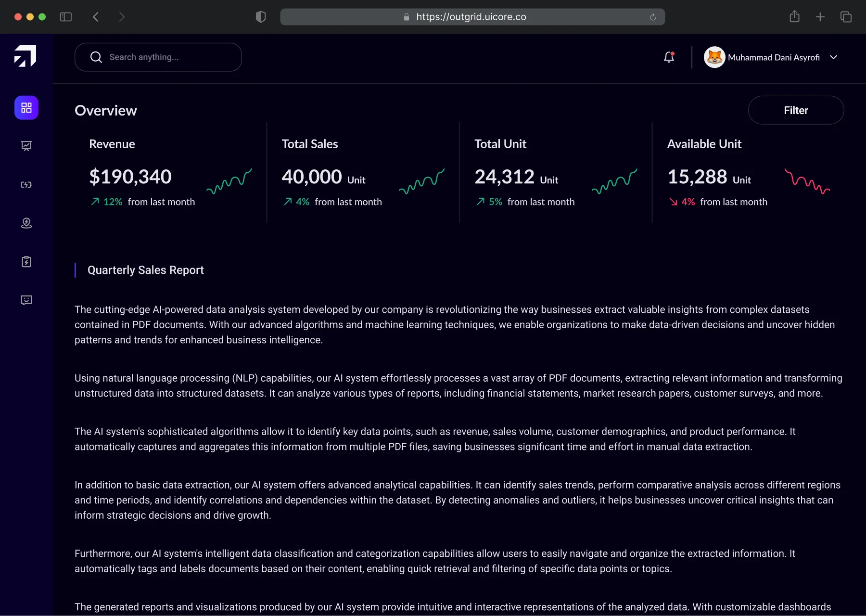
Task: Open a new browser tab
Action: 820,17
